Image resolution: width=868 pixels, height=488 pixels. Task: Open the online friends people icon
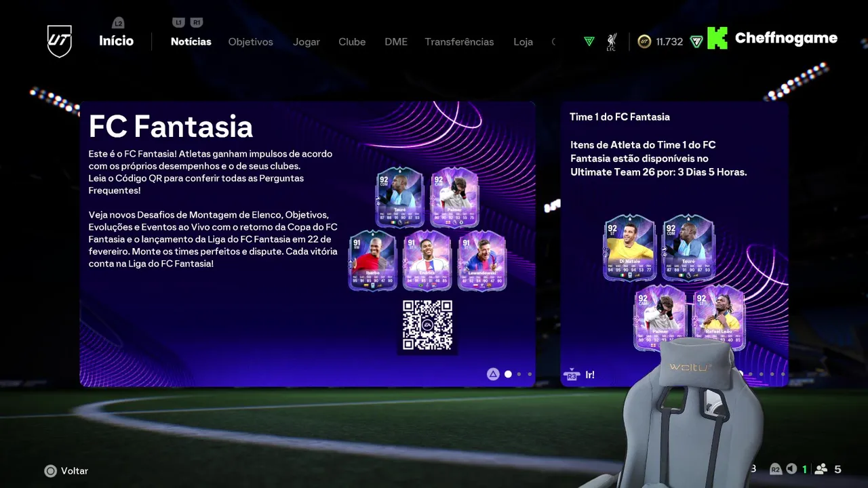coord(821,469)
